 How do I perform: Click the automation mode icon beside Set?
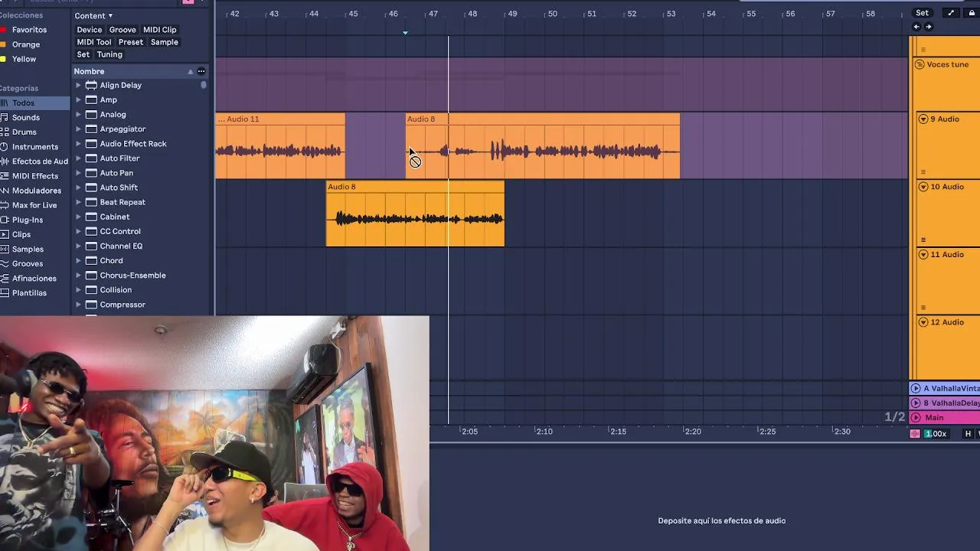pos(951,13)
